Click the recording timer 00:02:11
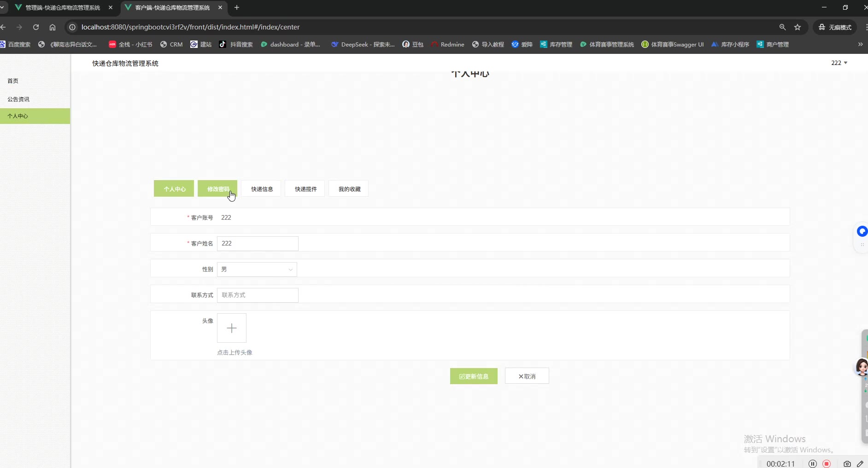Image resolution: width=868 pixels, height=468 pixels. pyautogui.click(x=781, y=464)
